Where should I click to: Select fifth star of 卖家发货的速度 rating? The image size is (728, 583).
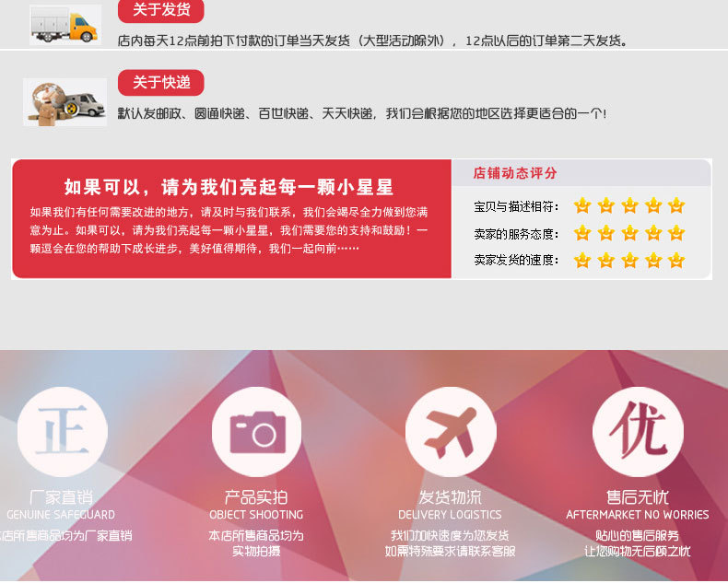tap(677, 260)
